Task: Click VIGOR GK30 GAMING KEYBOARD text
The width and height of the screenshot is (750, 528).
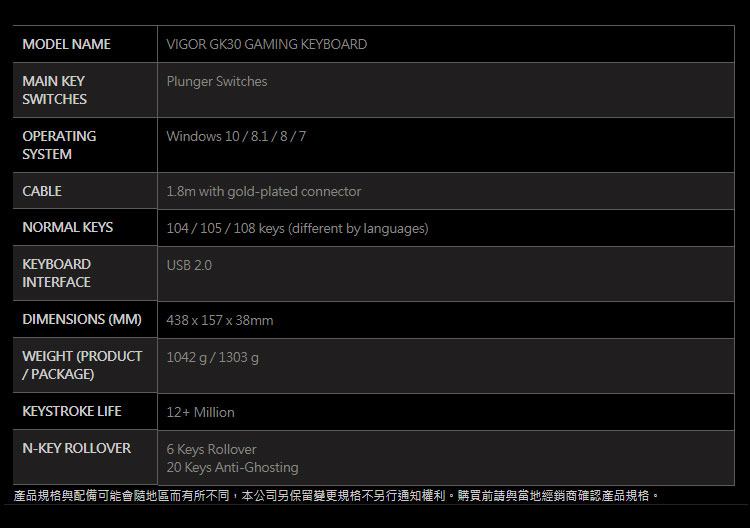Action: pyautogui.click(x=266, y=44)
